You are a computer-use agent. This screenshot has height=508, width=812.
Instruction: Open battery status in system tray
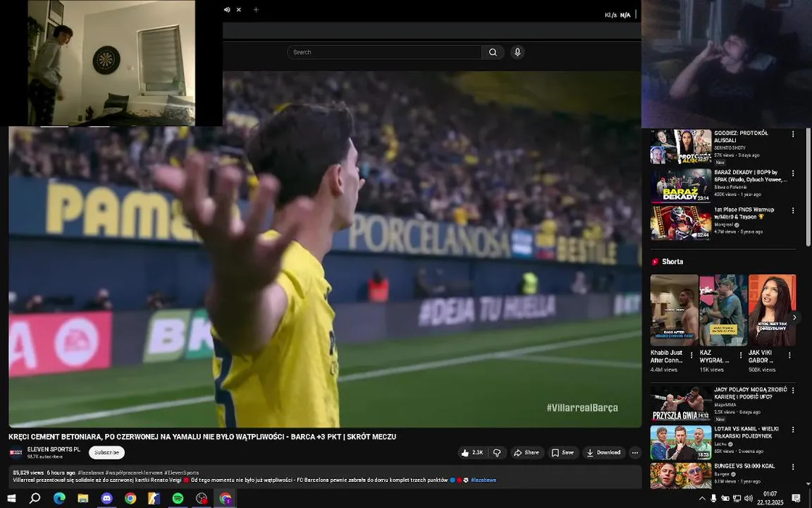pyautogui.click(x=725, y=499)
